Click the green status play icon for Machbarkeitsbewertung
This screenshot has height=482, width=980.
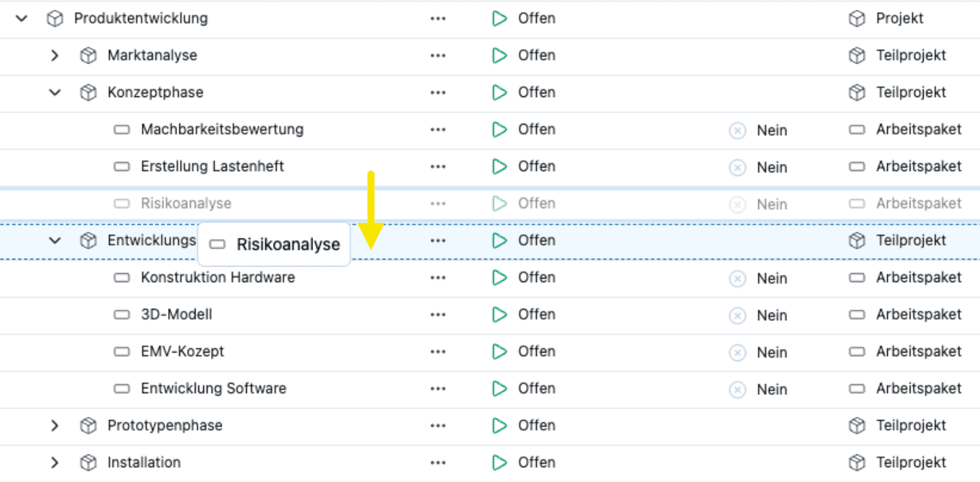499,129
